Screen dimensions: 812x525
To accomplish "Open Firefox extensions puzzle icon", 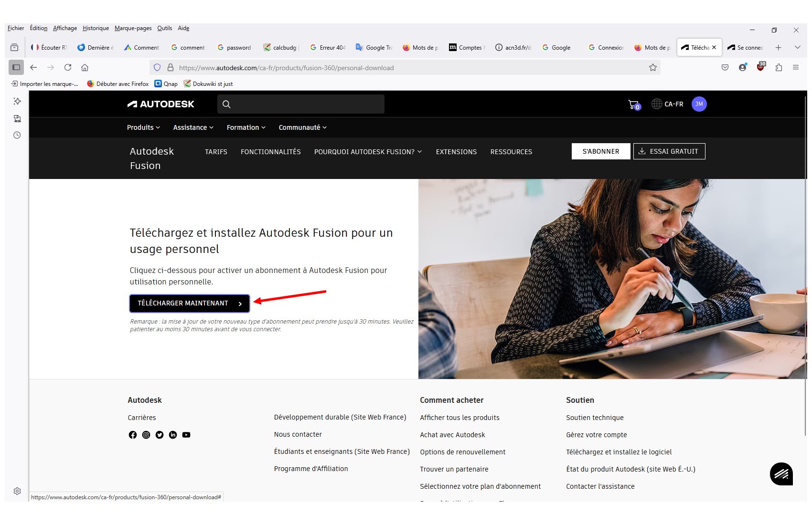I will click(779, 68).
